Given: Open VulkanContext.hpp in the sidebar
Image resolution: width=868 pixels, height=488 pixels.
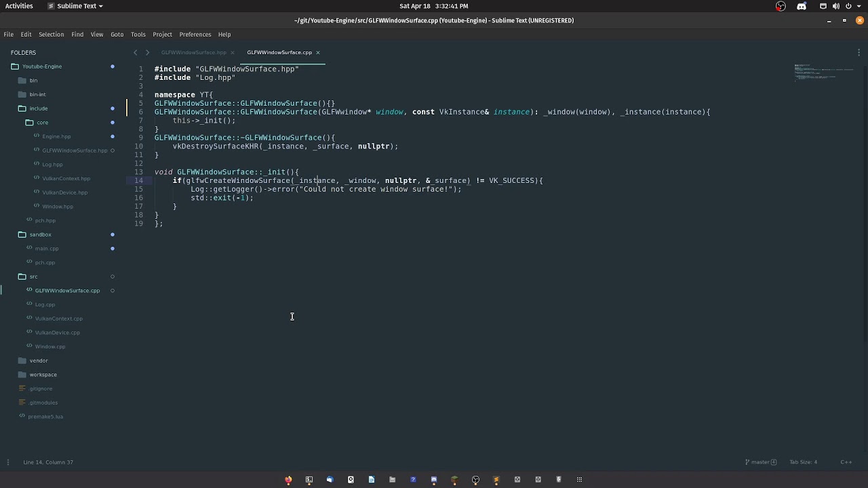Looking at the screenshot, I should 66,178.
